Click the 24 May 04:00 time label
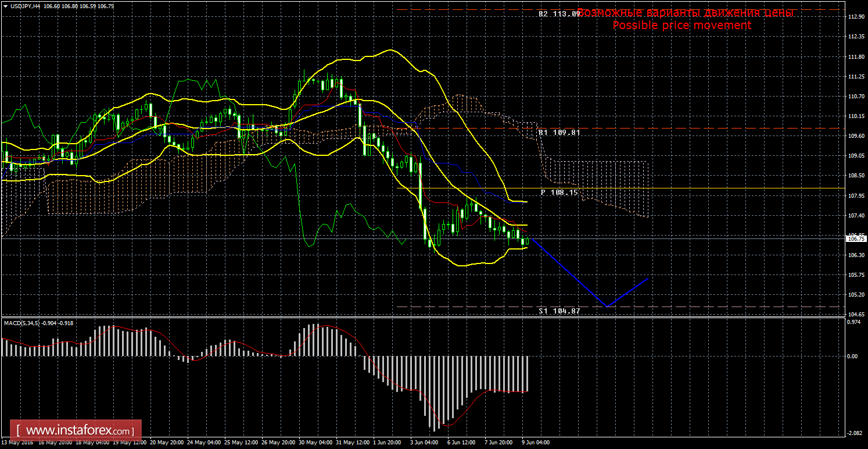This screenshot has height=449, width=868. (x=205, y=443)
